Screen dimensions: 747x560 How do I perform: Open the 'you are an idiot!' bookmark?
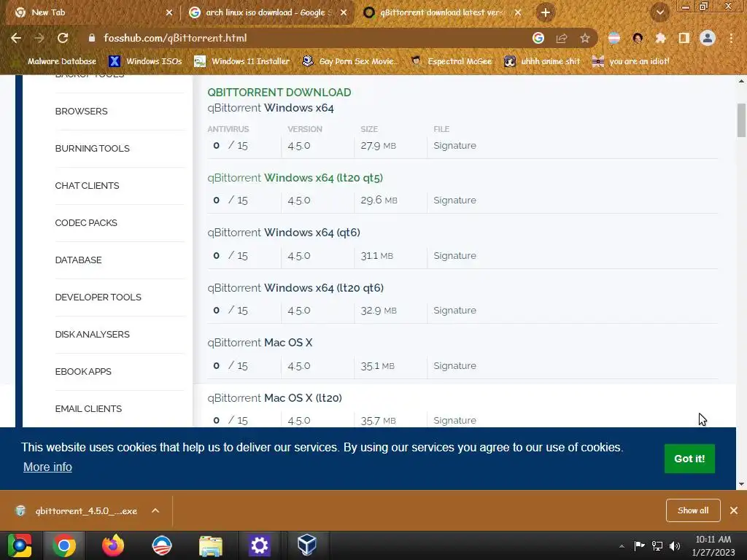click(x=631, y=61)
